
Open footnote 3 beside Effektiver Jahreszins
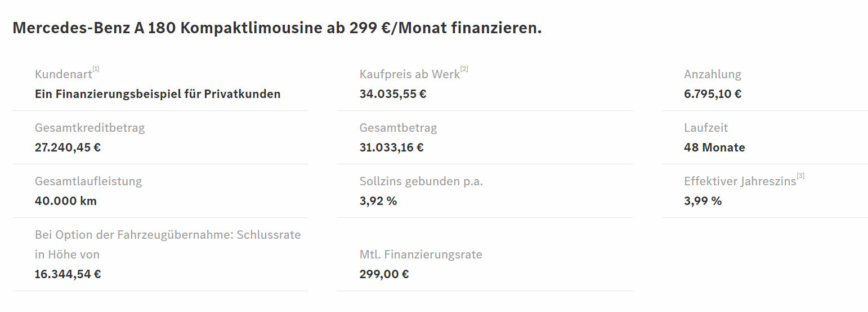800,176
